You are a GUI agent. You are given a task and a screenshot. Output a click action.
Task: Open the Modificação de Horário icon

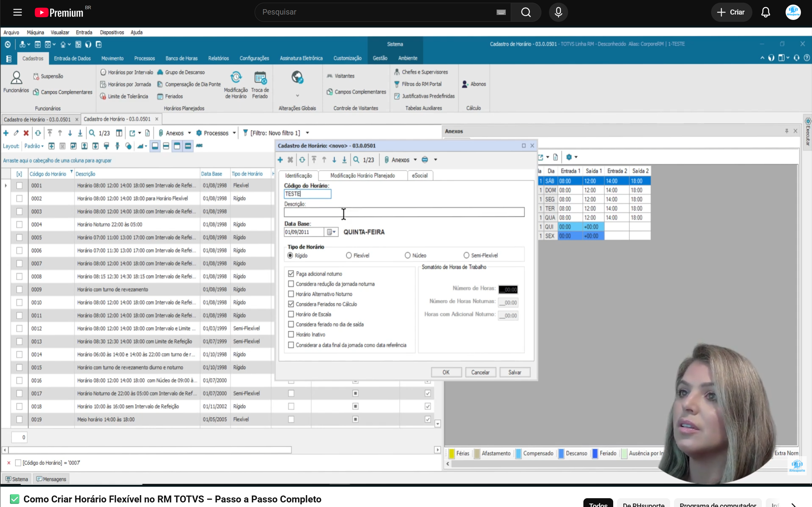coord(236,85)
